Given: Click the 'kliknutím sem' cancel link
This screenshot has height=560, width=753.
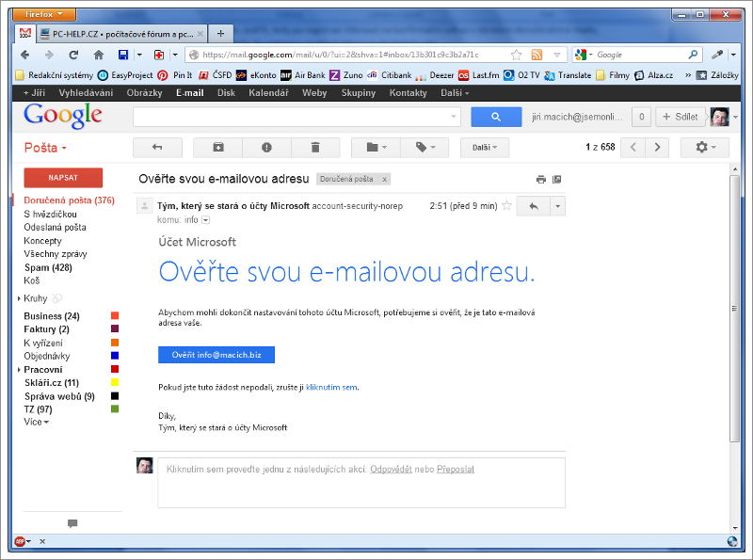Looking at the screenshot, I should pyautogui.click(x=331, y=387).
